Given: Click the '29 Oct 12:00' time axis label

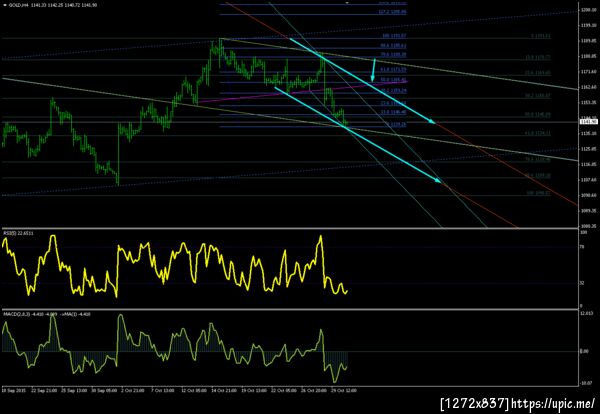Looking at the screenshot, I should 343,391.
